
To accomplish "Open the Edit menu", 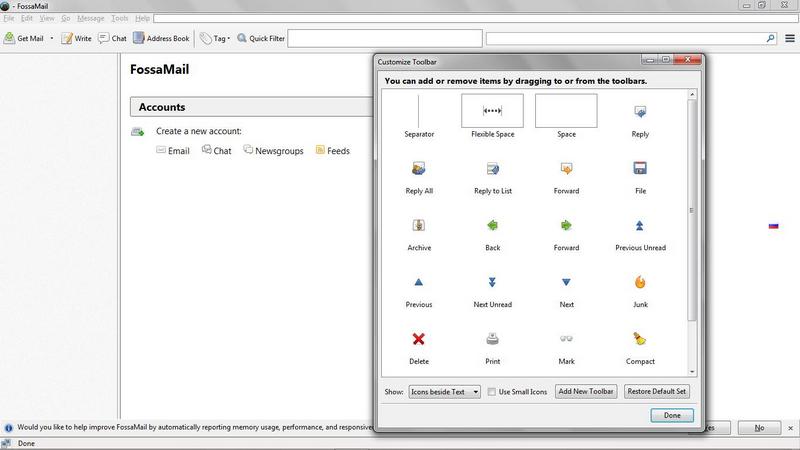I will click(27, 18).
